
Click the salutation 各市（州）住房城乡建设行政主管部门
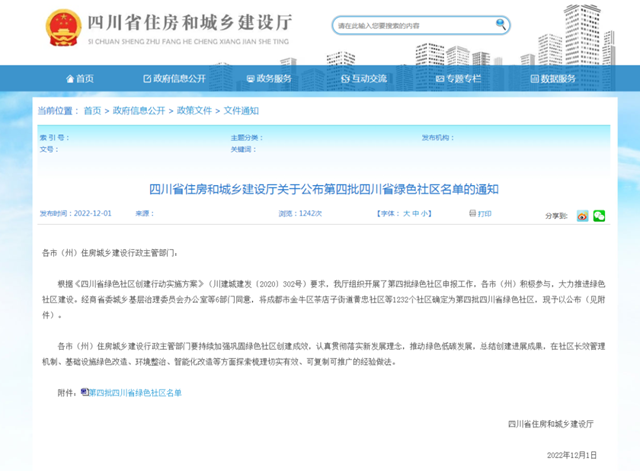(x=110, y=253)
